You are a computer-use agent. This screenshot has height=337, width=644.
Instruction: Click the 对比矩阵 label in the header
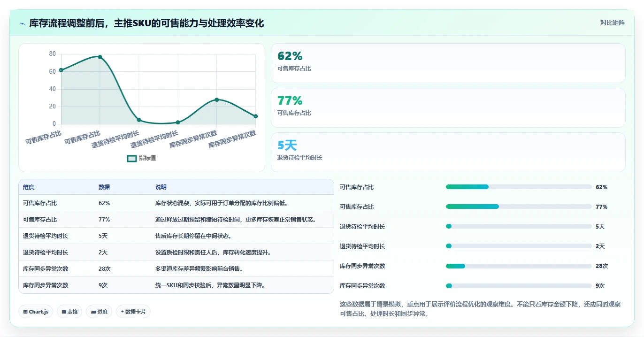612,23
